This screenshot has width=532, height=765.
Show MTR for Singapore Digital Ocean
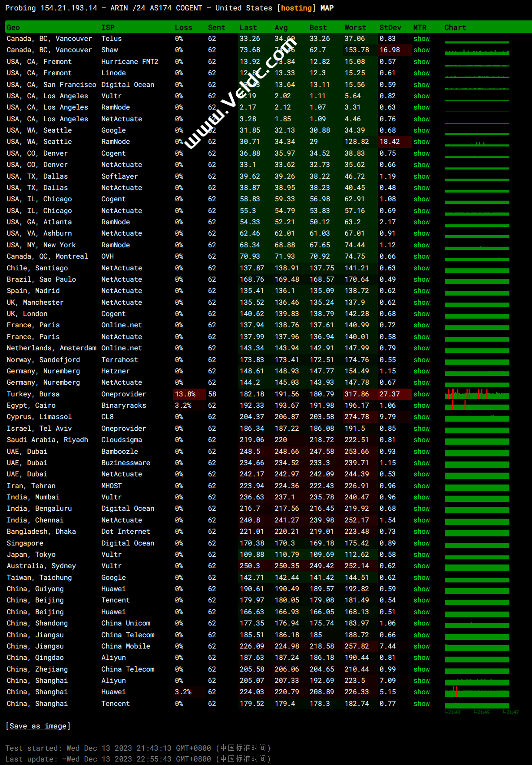click(421, 543)
